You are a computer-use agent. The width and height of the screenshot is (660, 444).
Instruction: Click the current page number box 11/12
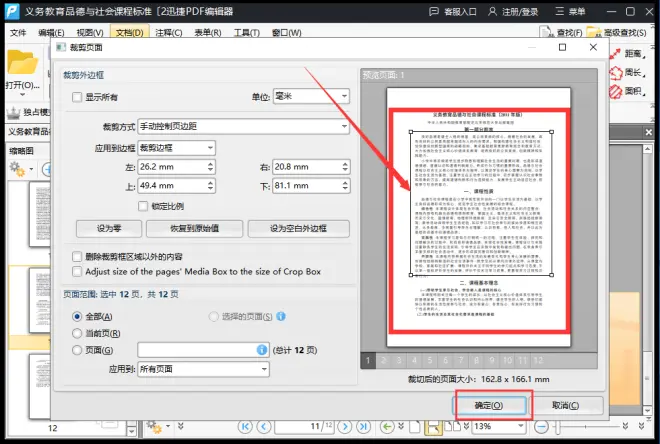(x=304, y=426)
